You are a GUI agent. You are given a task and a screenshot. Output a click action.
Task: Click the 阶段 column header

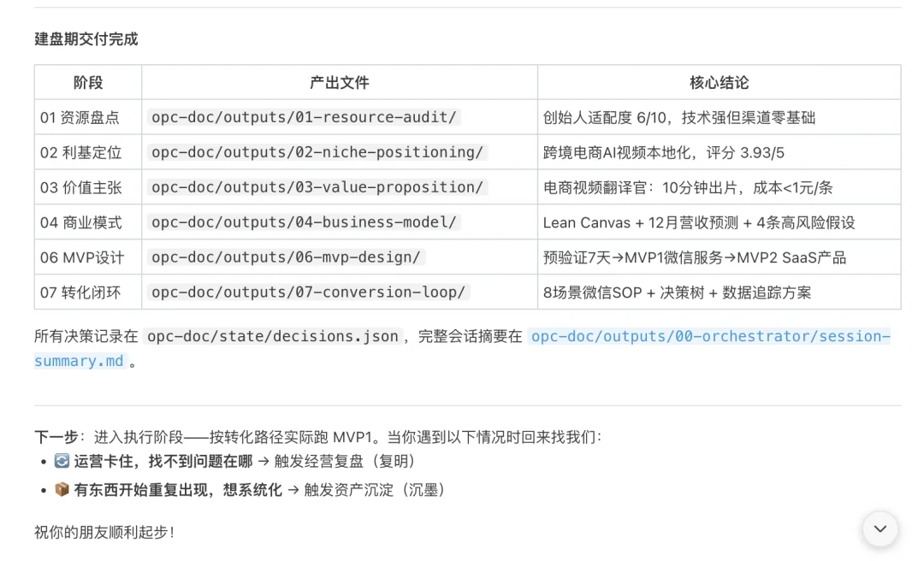[x=88, y=82]
